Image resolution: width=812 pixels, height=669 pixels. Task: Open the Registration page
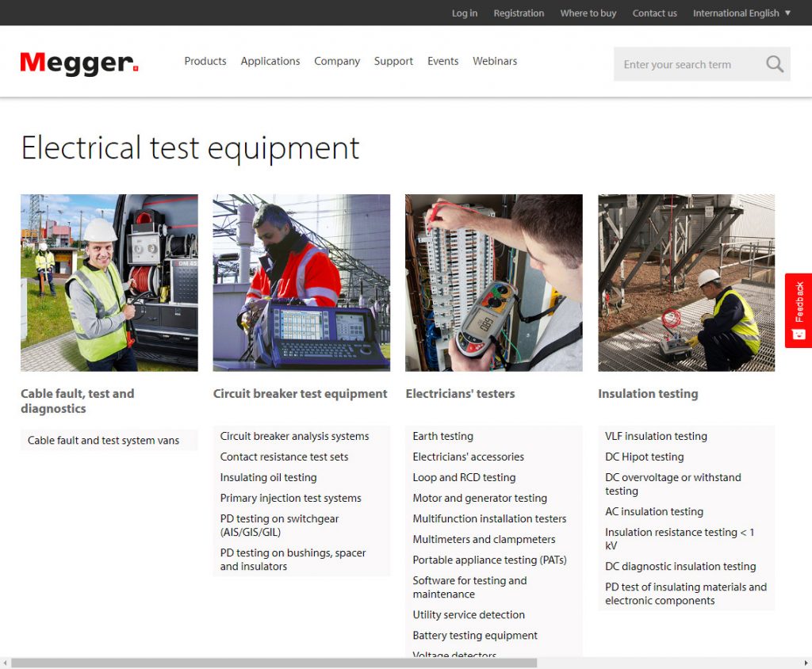(x=519, y=13)
